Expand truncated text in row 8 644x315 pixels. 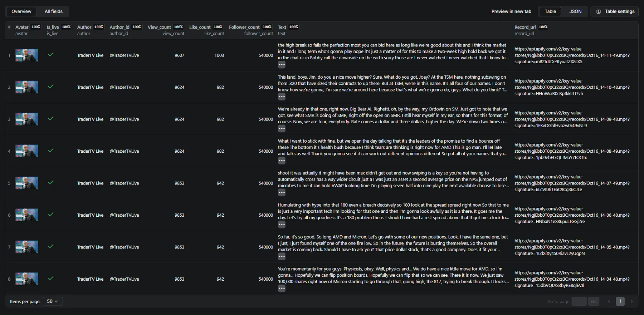click(282, 289)
